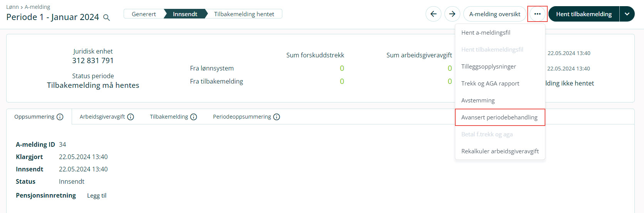644x213 pixels.
Task: Click the search magnifier beside period title
Action: point(107,18)
